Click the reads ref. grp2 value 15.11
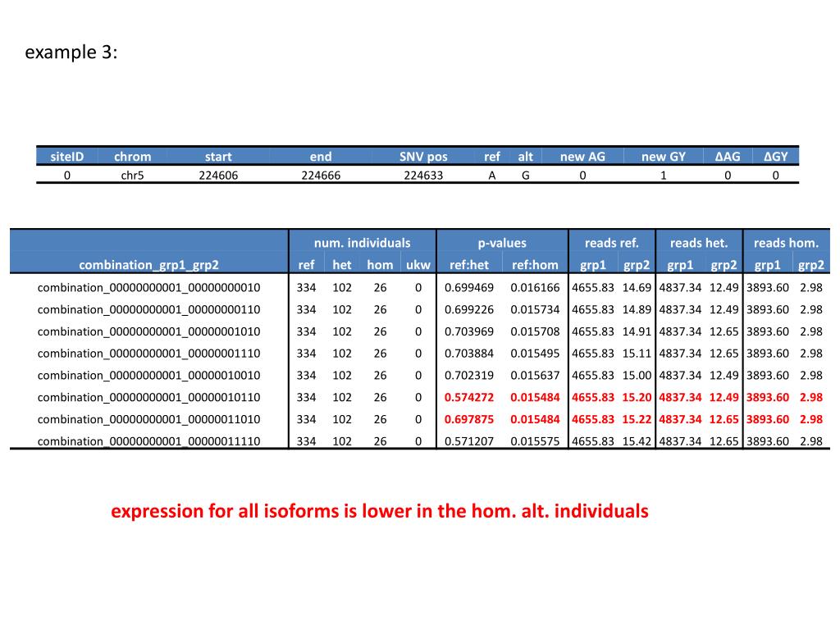This screenshot has width=840, height=630. (637, 353)
